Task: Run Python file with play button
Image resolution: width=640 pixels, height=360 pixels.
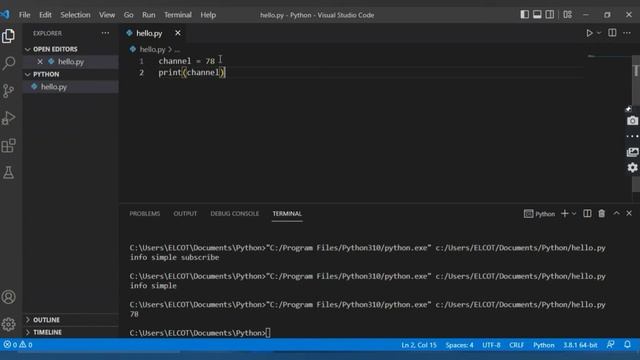Action: coord(589,33)
